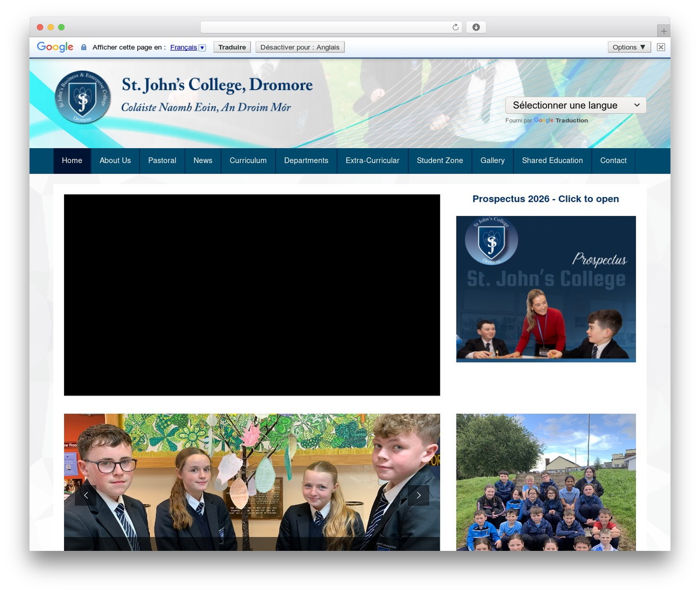
Task: Click the downloads arrow icon
Action: click(x=476, y=27)
